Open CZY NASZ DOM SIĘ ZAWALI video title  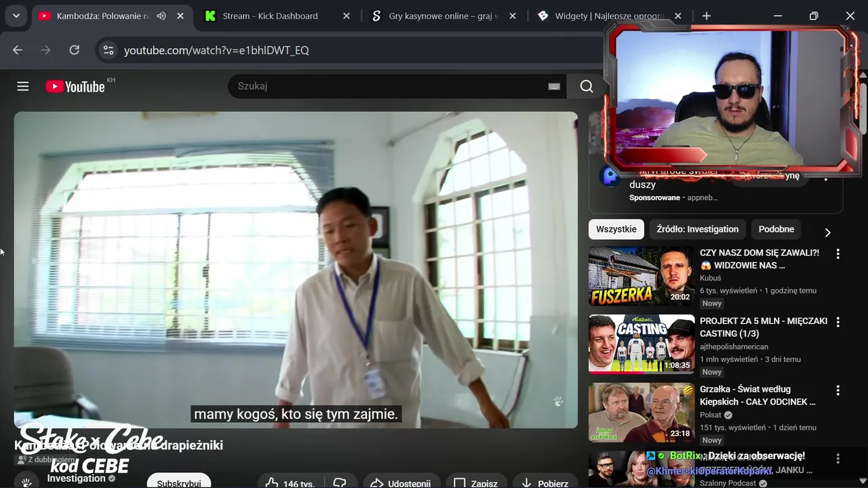pos(759,259)
